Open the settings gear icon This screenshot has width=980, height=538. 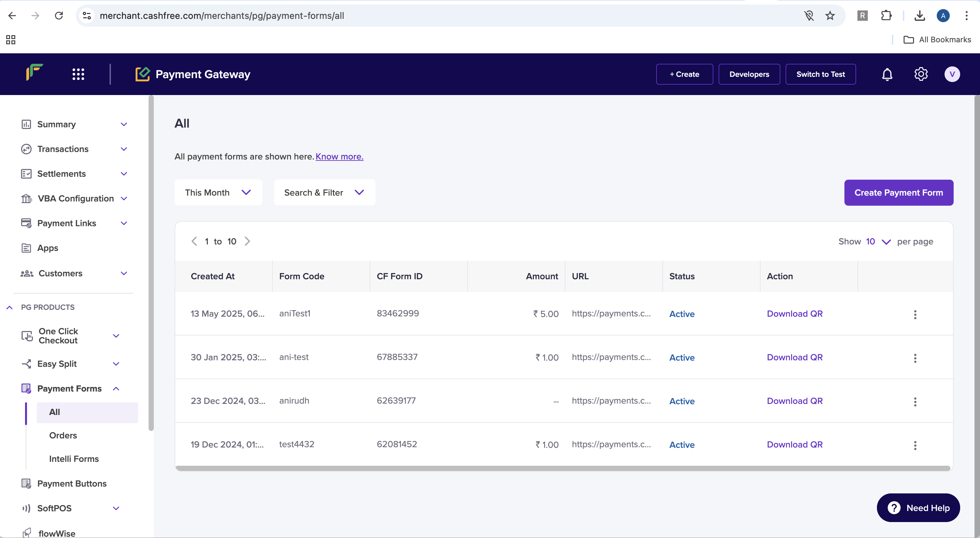(920, 74)
